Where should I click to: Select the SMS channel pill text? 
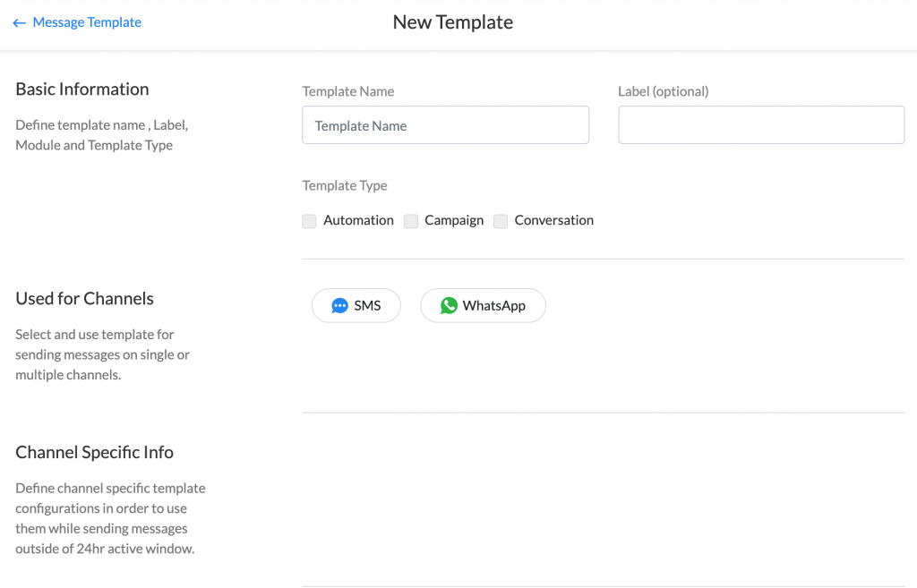[367, 306]
